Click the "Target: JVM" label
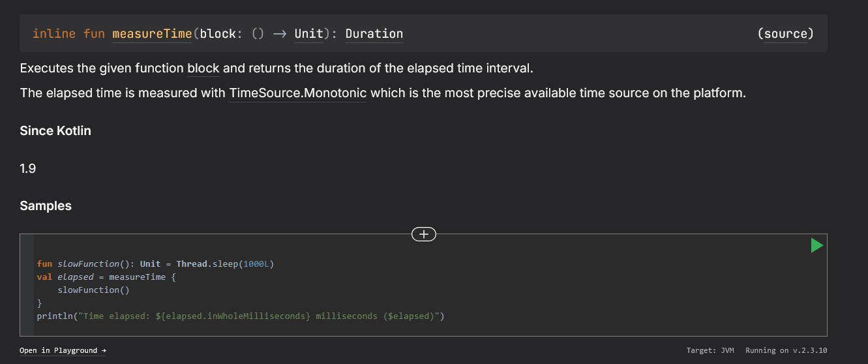The width and height of the screenshot is (868, 364). pyautogui.click(x=710, y=350)
